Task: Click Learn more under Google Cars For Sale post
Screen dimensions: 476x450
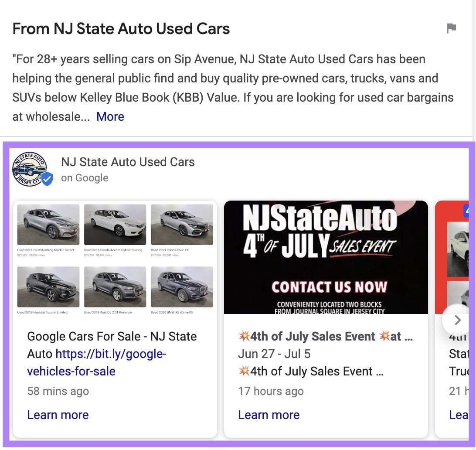Action: tap(58, 415)
